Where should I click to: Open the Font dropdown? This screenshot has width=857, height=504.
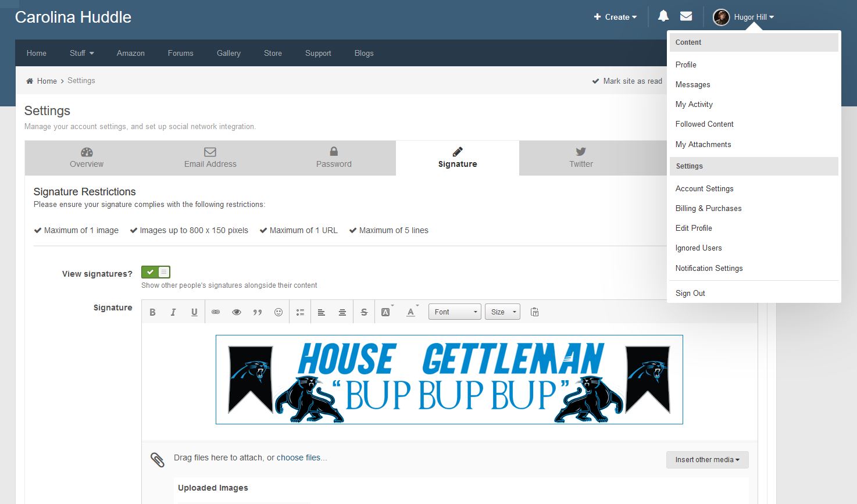(x=455, y=312)
